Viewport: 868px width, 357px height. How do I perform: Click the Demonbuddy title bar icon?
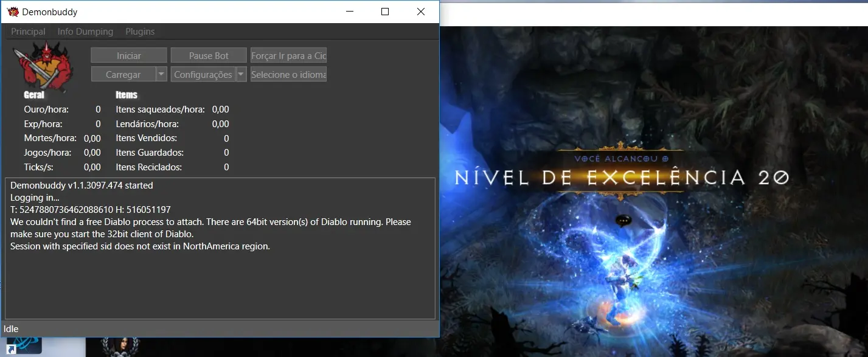(13, 12)
